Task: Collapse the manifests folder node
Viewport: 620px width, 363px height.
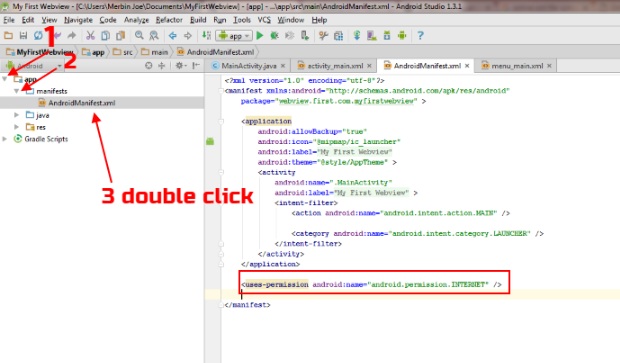Action: coord(16,91)
